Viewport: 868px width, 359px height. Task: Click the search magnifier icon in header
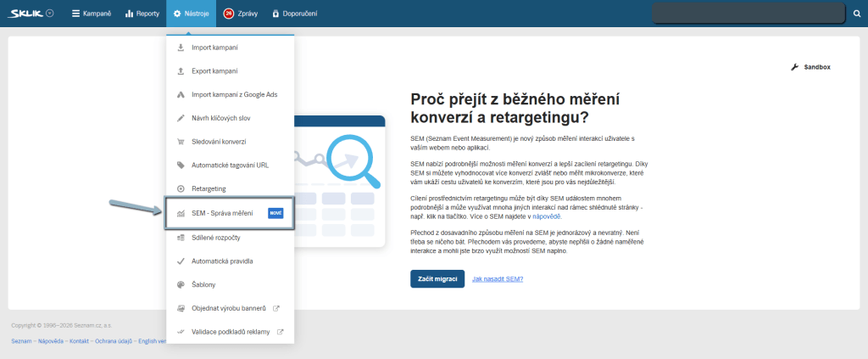858,14
